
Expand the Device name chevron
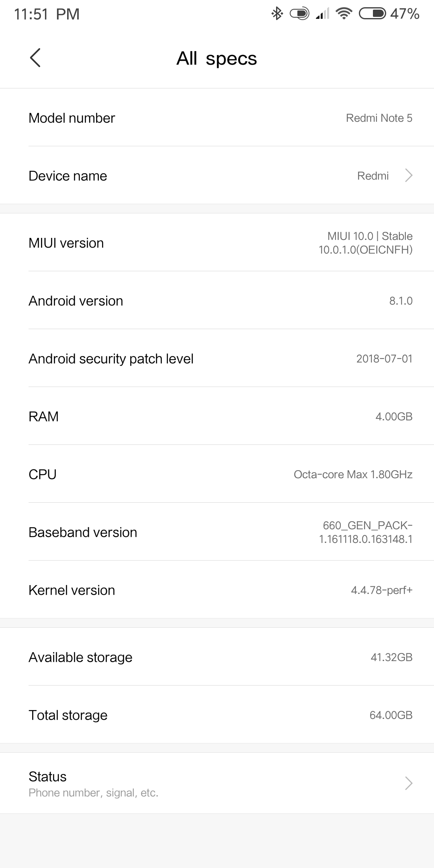coord(409,176)
